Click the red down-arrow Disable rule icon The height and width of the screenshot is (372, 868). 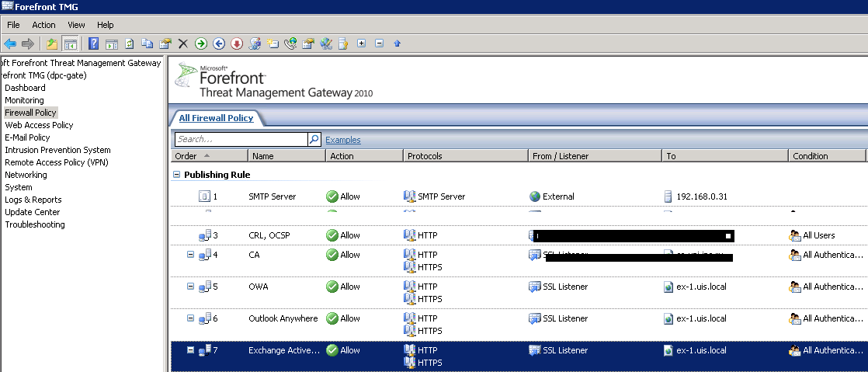point(236,43)
